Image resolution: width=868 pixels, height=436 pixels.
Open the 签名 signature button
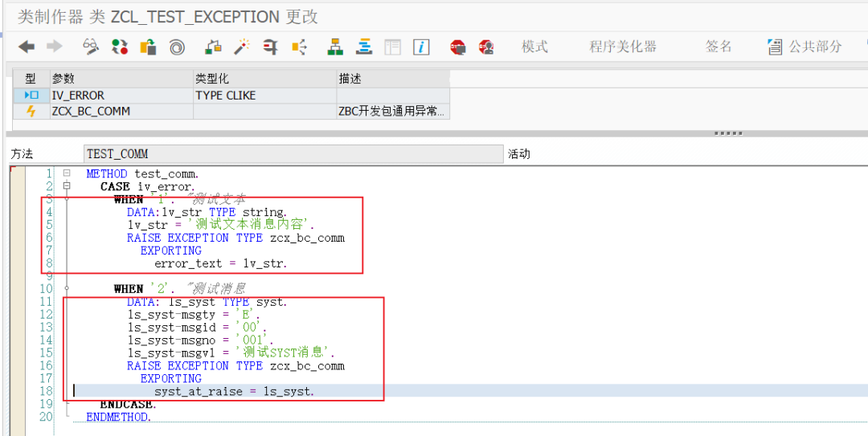click(x=719, y=47)
